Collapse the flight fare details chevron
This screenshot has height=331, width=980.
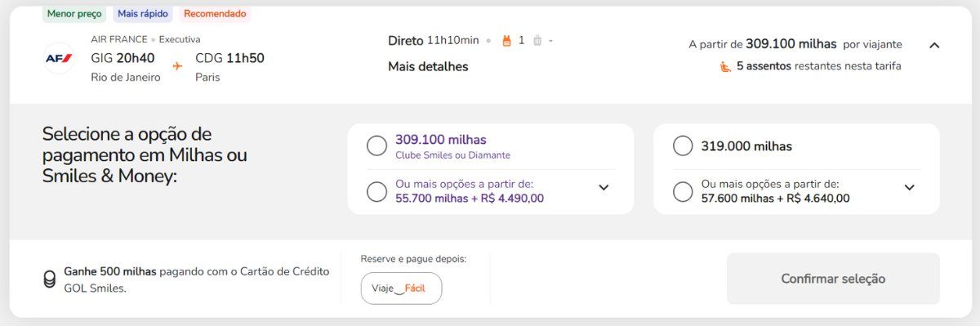[934, 45]
